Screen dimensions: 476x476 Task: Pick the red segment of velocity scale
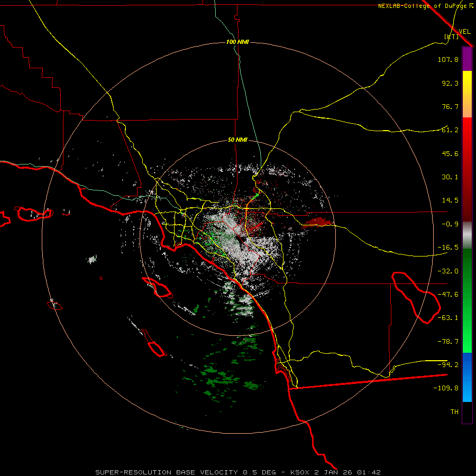click(467, 169)
